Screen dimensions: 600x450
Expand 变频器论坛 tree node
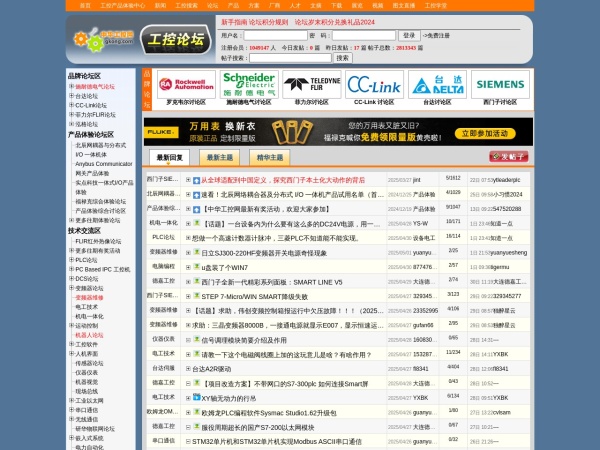click(71, 288)
